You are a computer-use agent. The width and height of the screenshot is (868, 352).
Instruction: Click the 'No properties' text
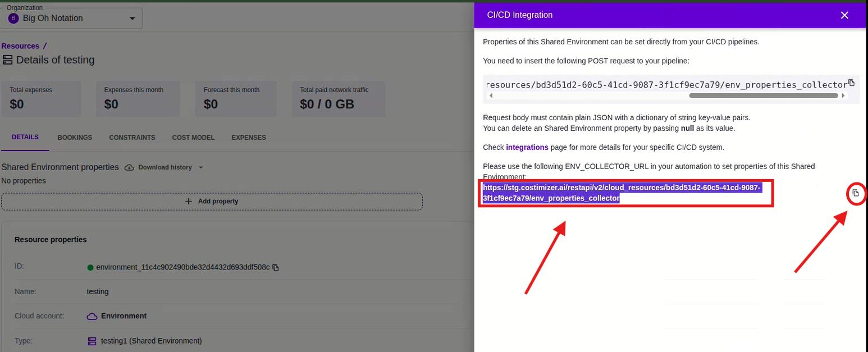pos(24,181)
